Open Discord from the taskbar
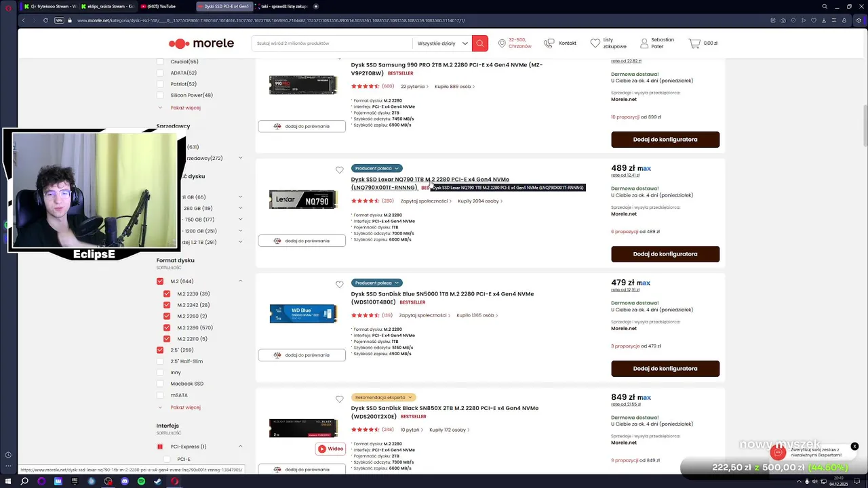Viewport: 868px width, 488px height. click(125, 481)
